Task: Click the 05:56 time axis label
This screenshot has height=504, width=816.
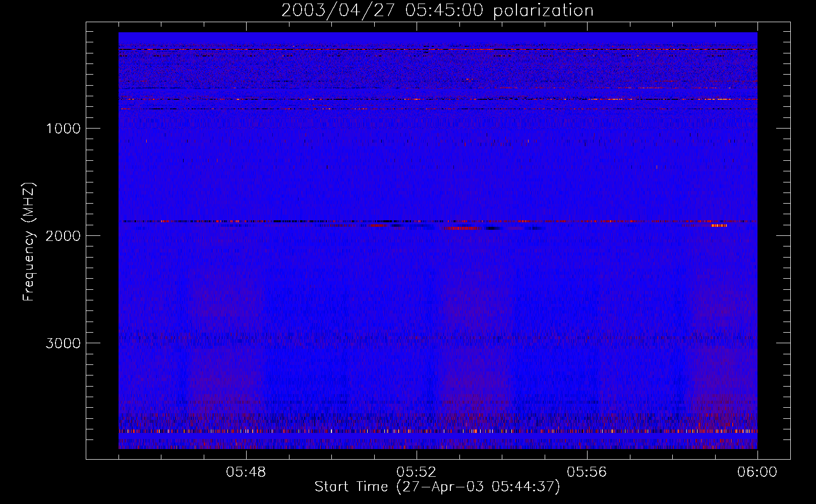Action: pyautogui.click(x=587, y=472)
